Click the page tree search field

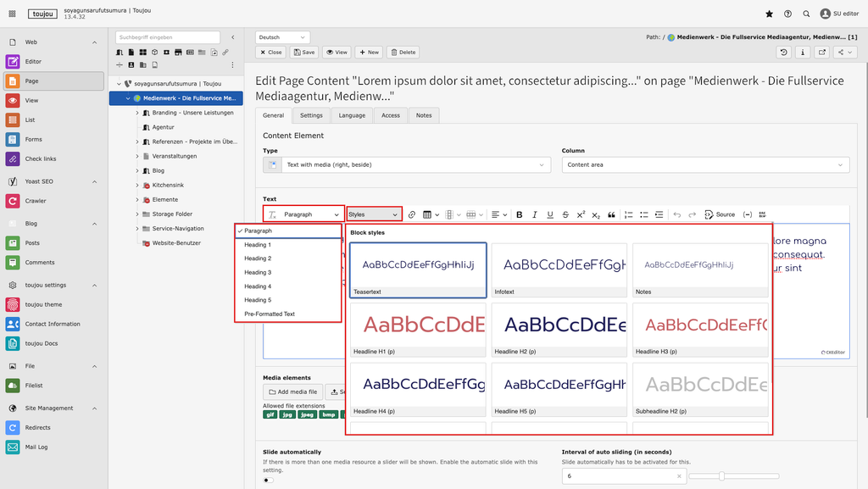pos(168,37)
